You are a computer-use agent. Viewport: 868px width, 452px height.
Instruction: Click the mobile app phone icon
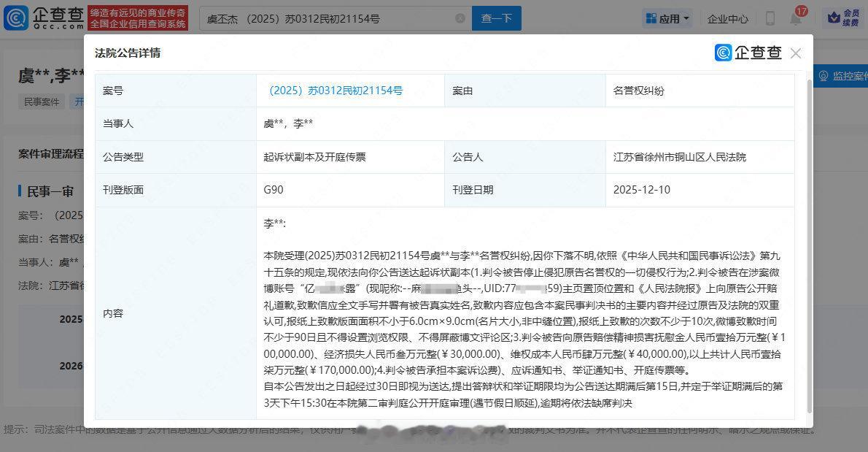click(x=770, y=18)
